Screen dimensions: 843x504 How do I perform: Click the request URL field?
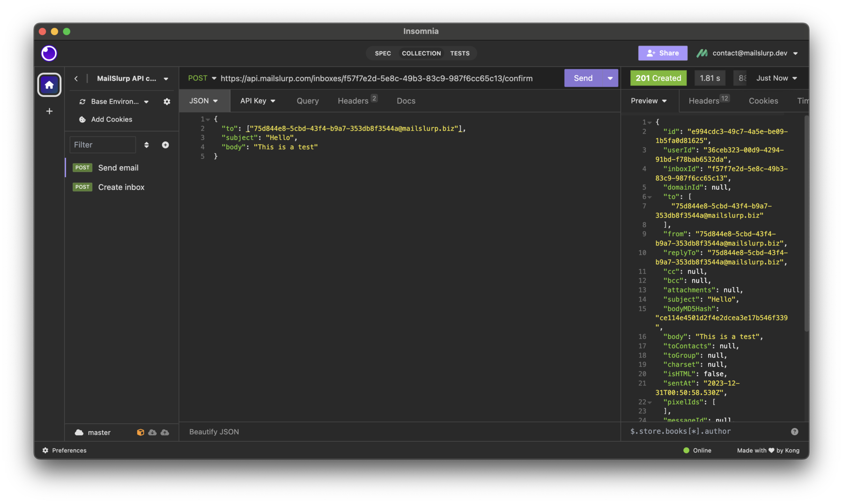377,78
